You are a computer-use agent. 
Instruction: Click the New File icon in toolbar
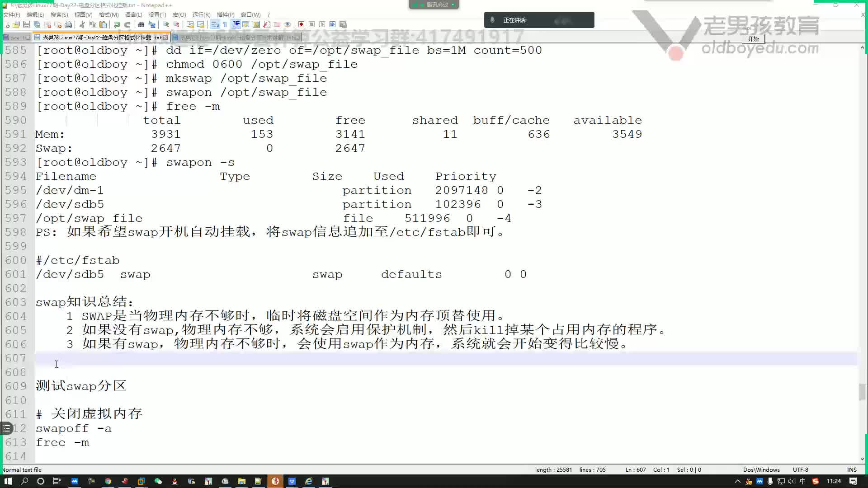[6, 24]
